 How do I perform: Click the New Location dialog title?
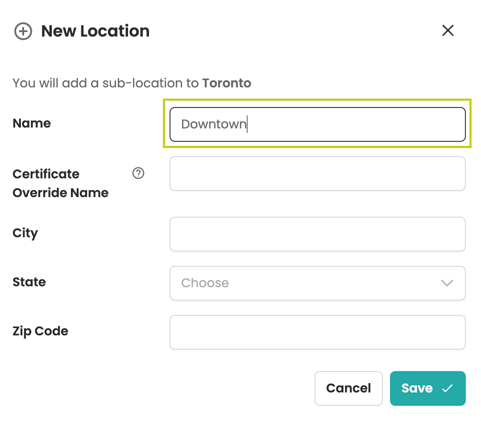[95, 31]
